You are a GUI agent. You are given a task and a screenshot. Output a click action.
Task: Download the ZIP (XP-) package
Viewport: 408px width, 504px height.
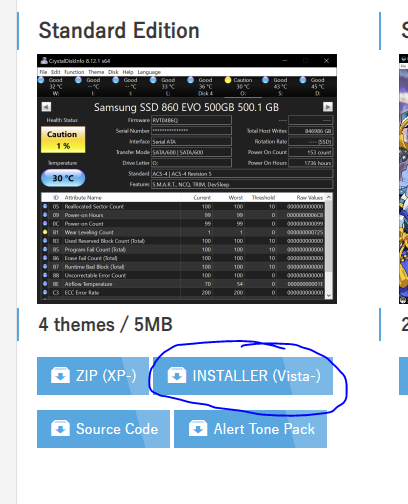coord(93,376)
